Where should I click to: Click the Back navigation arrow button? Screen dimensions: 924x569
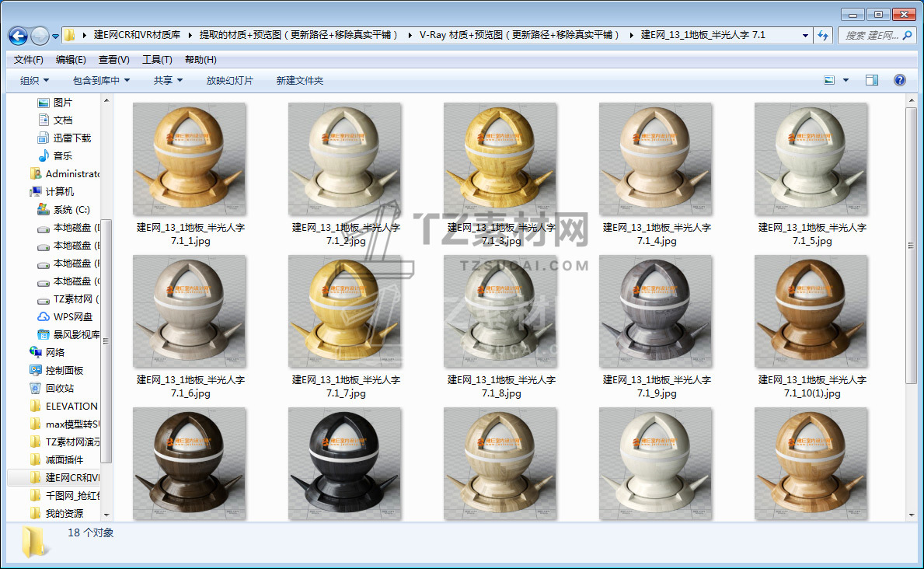[x=18, y=36]
